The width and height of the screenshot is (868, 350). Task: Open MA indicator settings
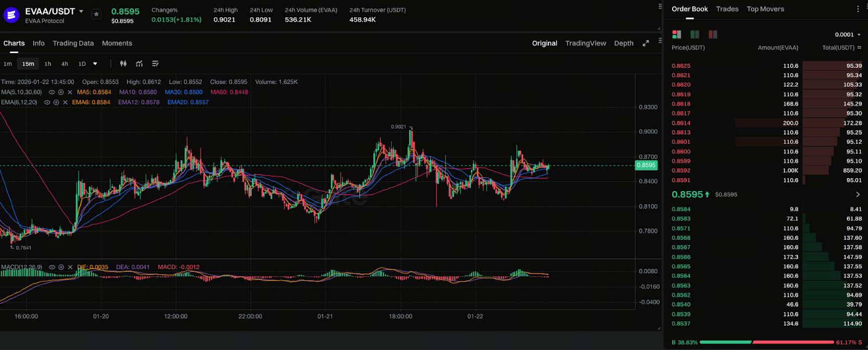pyautogui.click(x=61, y=92)
